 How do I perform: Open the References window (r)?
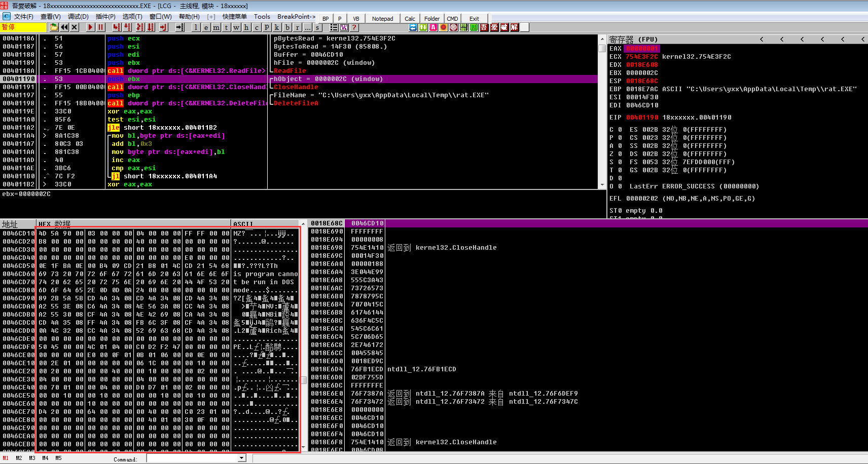pos(297,27)
